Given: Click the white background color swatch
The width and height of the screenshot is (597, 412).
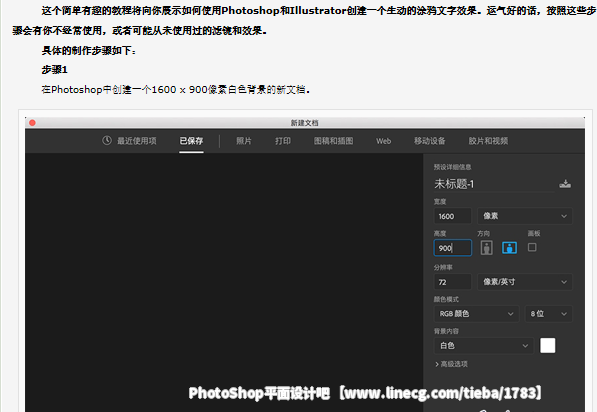Looking at the screenshot, I should coord(548,346).
